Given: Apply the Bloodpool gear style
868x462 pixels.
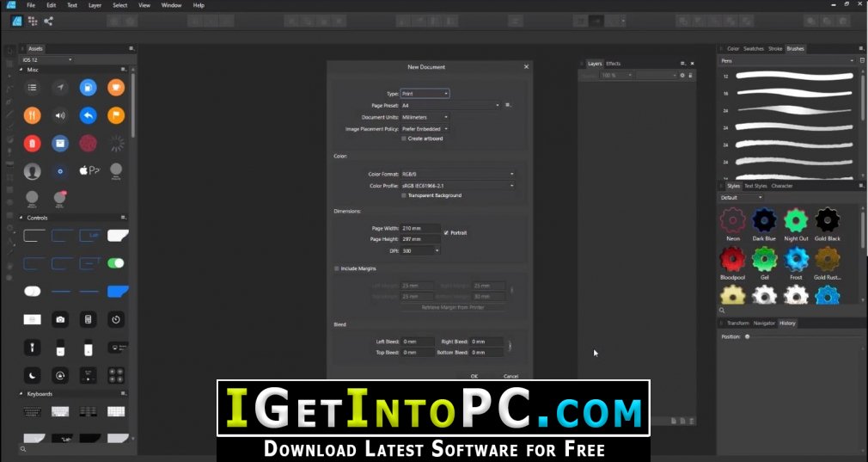Looking at the screenshot, I should click(x=732, y=259).
